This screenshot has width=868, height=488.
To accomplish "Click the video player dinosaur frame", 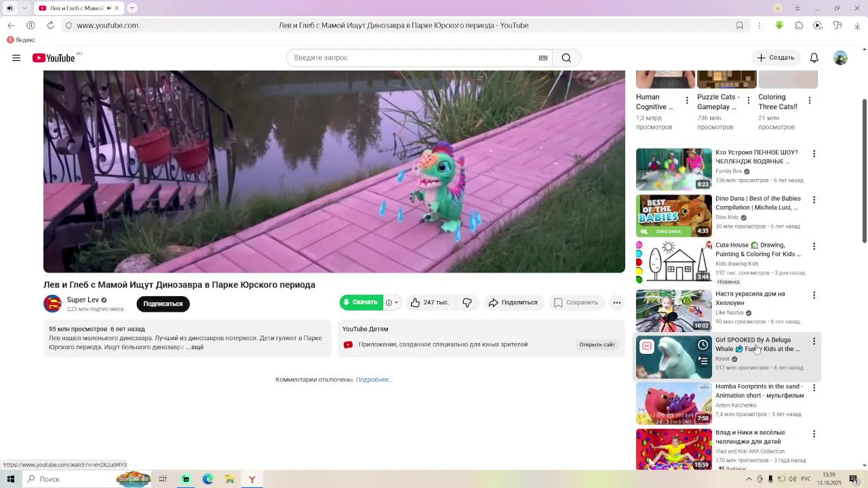I will (334, 171).
